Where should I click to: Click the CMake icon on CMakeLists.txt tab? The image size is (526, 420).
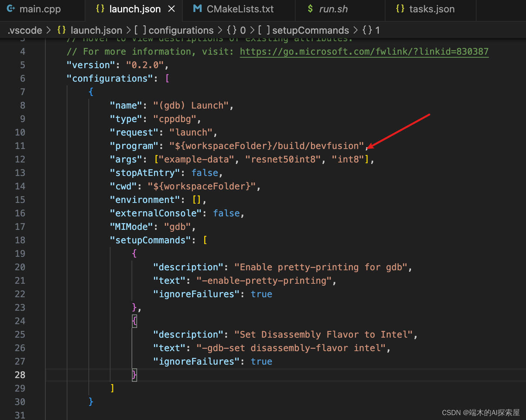[197, 9]
